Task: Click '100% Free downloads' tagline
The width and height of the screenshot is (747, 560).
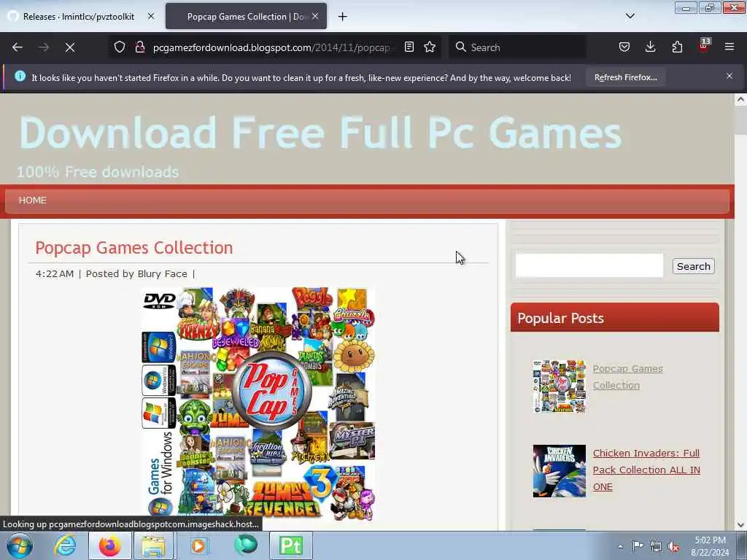Action: click(98, 172)
